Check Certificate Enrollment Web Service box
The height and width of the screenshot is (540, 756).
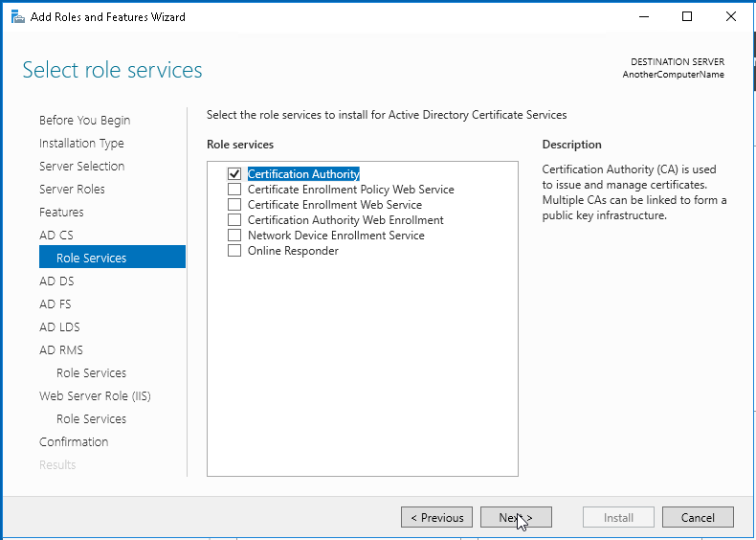pyautogui.click(x=234, y=205)
